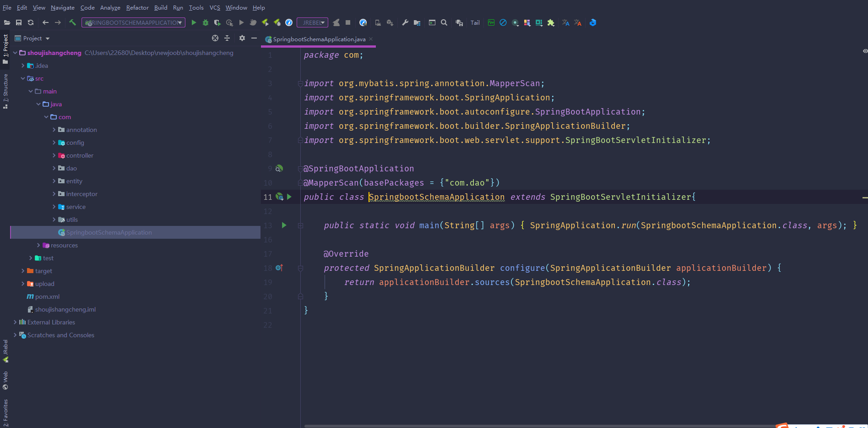The image size is (868, 428).
Task: Click the orange translate icon
Action: tap(578, 22)
